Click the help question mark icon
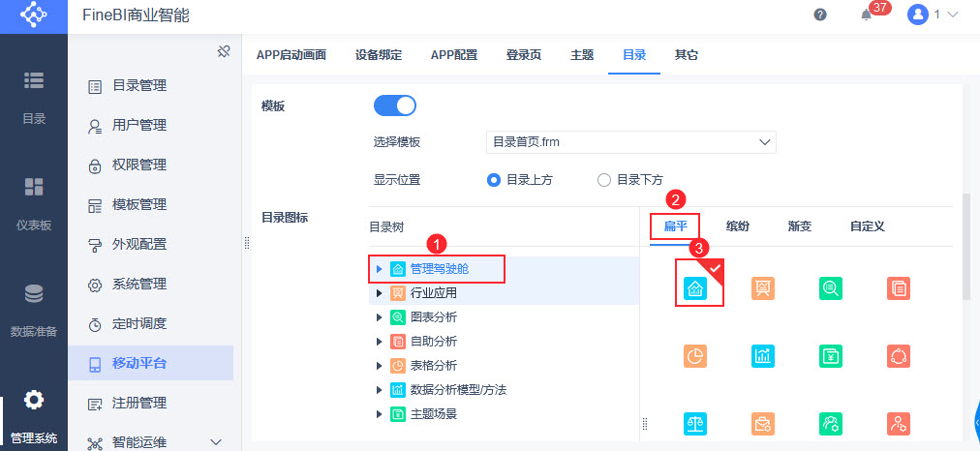Screen dimensions: 980x451 [820, 15]
